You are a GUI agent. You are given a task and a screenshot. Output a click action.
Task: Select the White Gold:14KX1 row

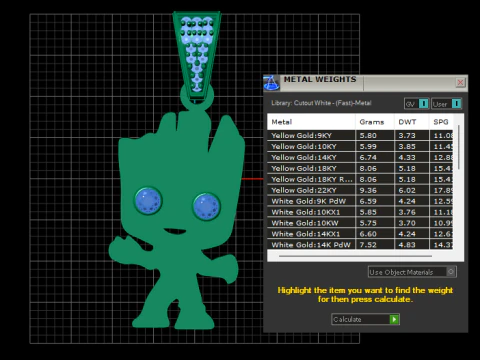click(360, 234)
